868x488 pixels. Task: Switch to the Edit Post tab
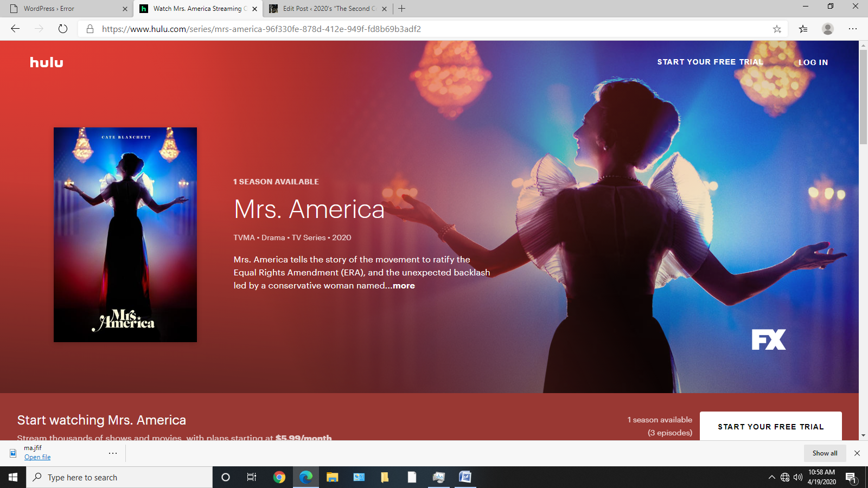[325, 9]
